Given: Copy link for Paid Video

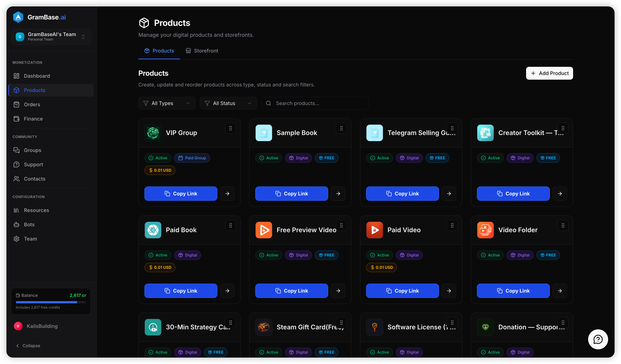Looking at the screenshot, I should coord(403,291).
